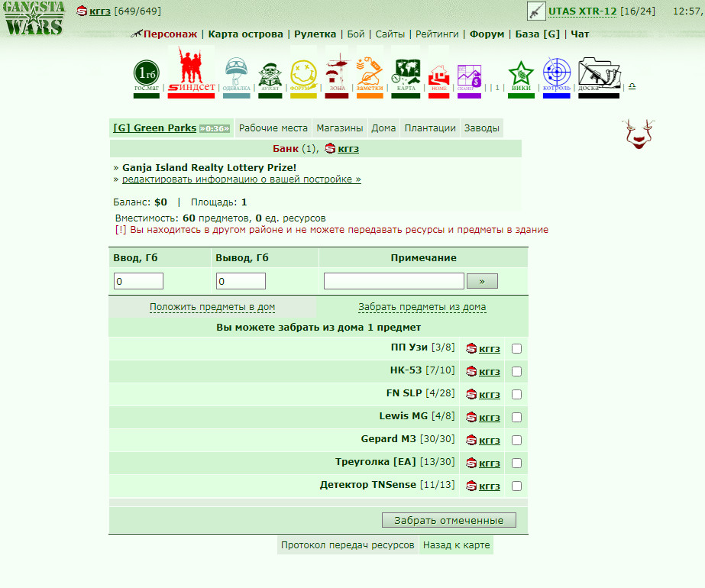
Task: Check the ПП Узи item checkbox
Action: 516,349
